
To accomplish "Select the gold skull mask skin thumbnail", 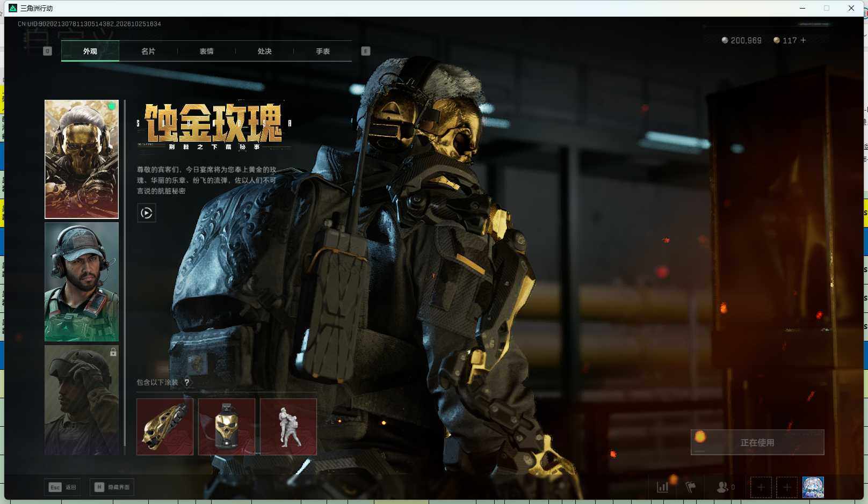I will point(82,159).
